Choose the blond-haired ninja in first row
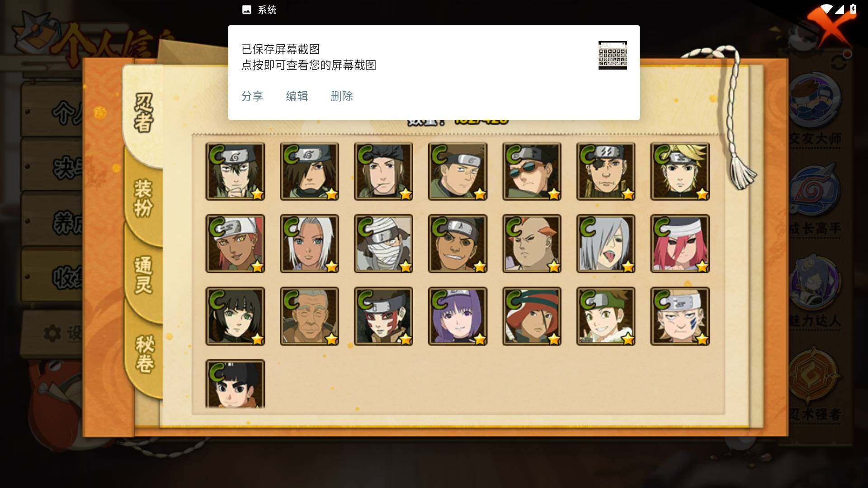 click(680, 171)
